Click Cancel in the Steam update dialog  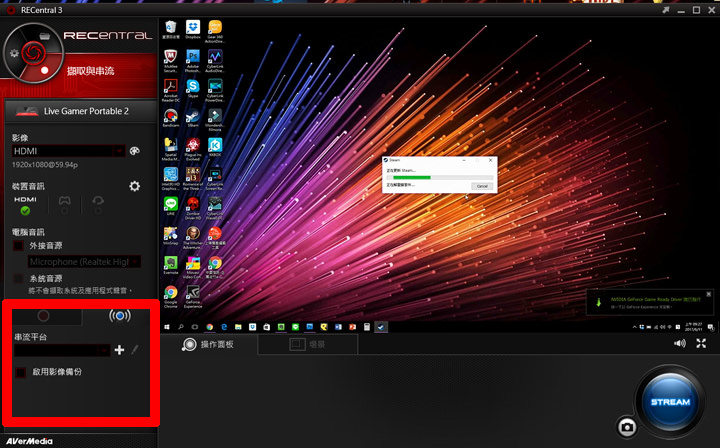(481, 186)
